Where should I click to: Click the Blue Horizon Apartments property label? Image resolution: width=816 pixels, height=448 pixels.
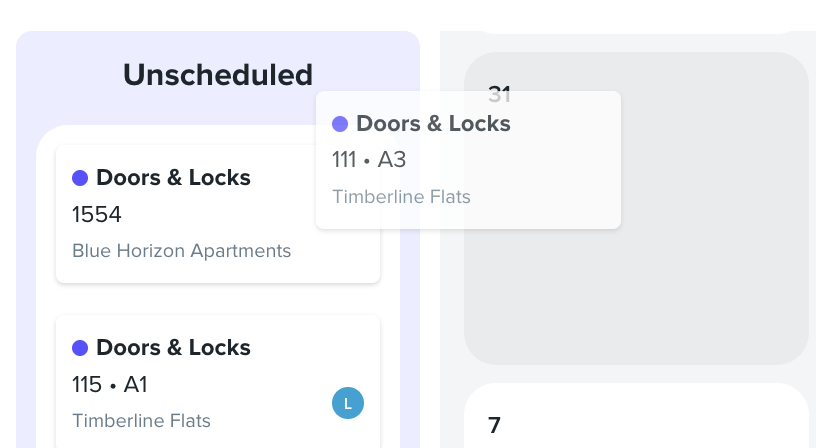point(181,251)
